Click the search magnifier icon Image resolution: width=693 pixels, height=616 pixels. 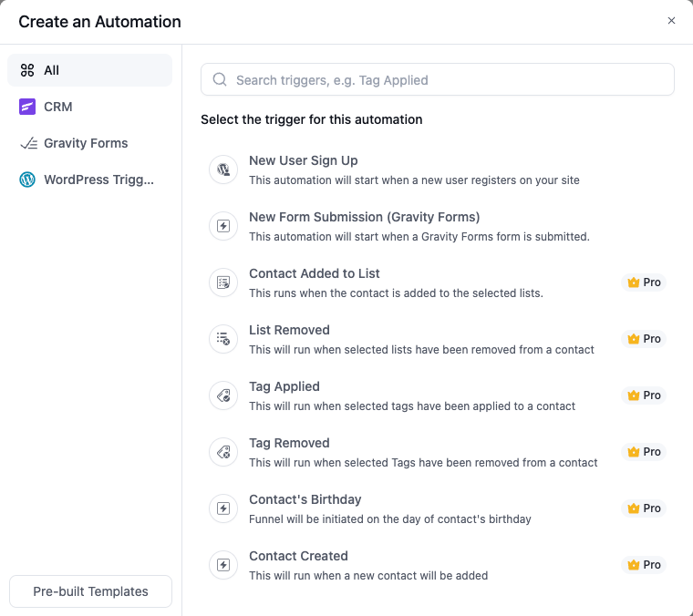coord(220,79)
